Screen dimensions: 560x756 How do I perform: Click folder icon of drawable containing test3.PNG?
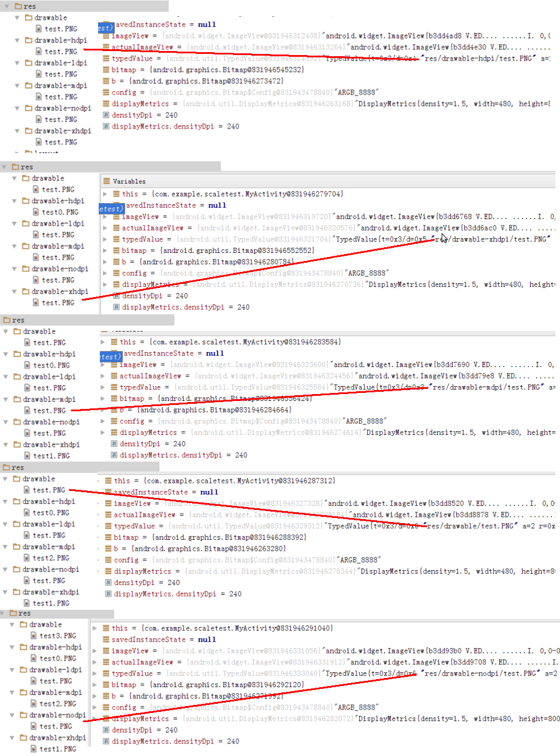pos(24,625)
